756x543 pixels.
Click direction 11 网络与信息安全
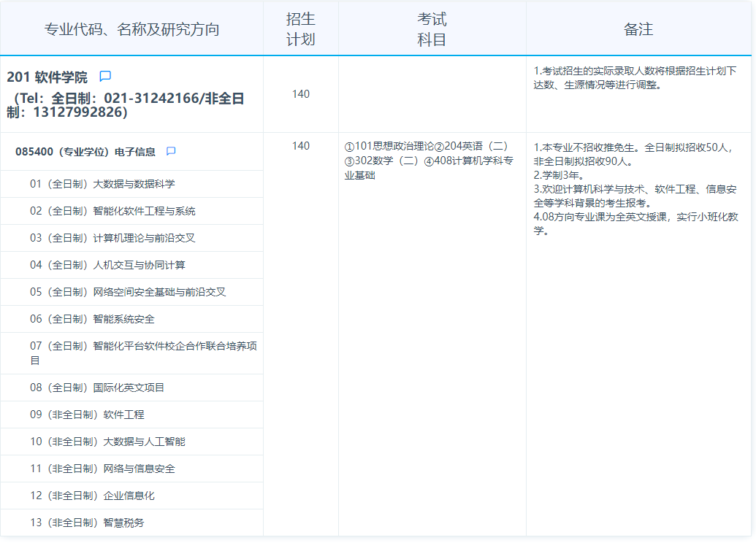(x=102, y=469)
